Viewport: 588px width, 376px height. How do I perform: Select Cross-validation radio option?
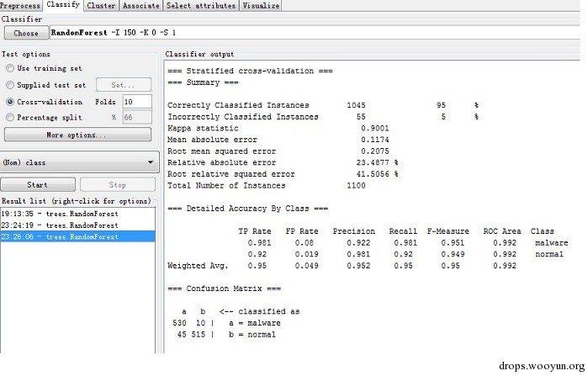click(10, 102)
